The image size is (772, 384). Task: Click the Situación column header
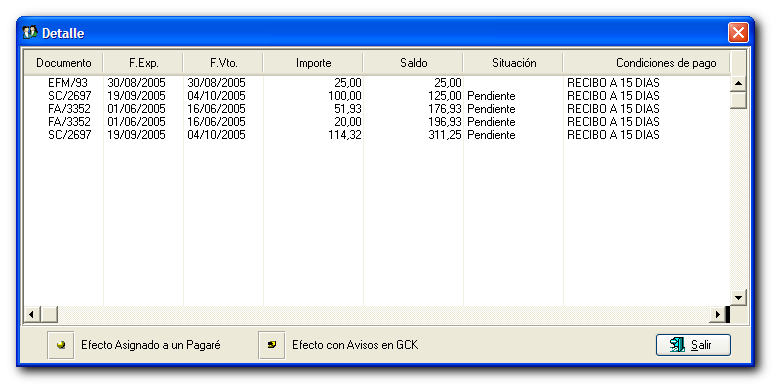click(514, 63)
